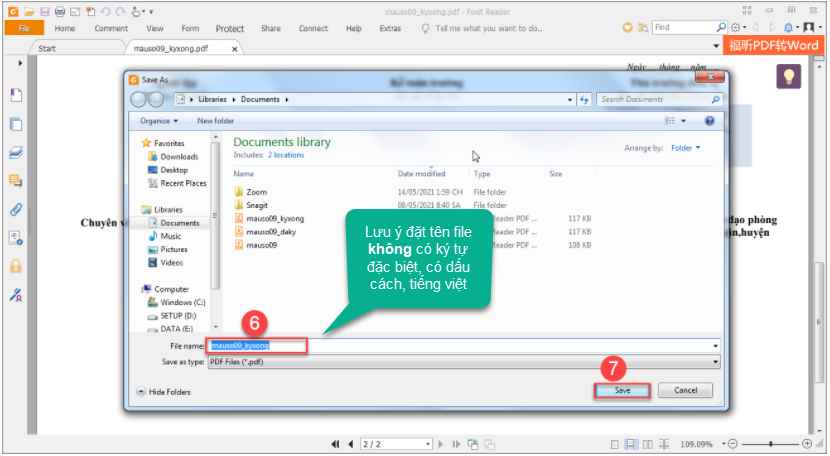Open the Protect ribbon tab
This screenshot has height=456, width=830.
[x=230, y=29]
